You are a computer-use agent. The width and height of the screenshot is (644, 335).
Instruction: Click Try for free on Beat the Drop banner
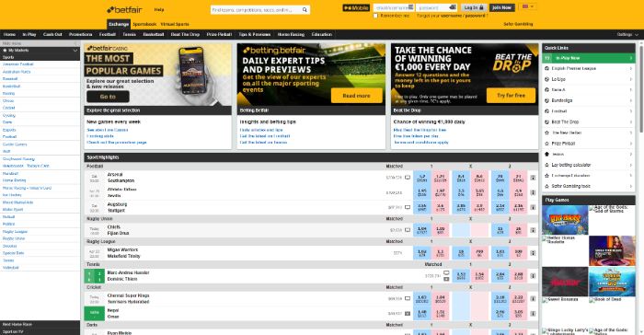tap(511, 96)
